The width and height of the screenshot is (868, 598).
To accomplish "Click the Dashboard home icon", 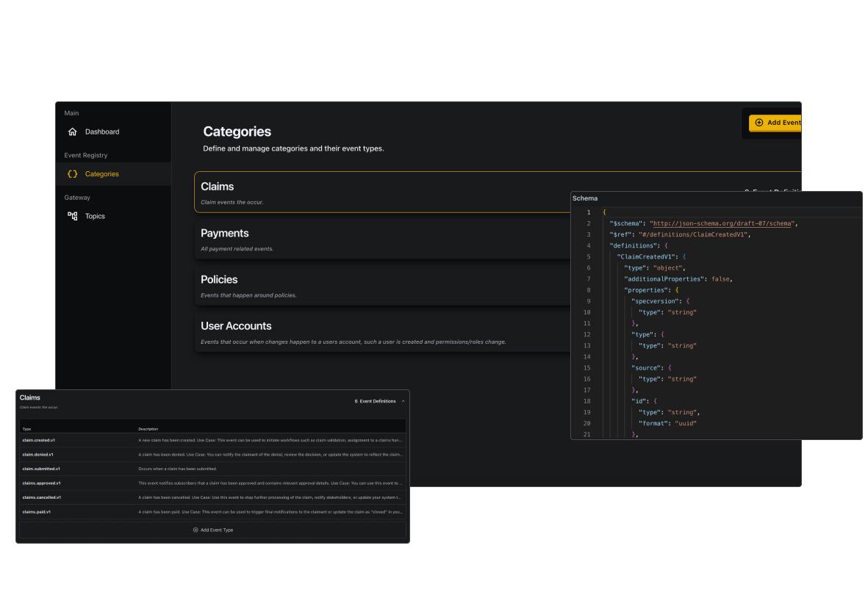I will point(72,132).
